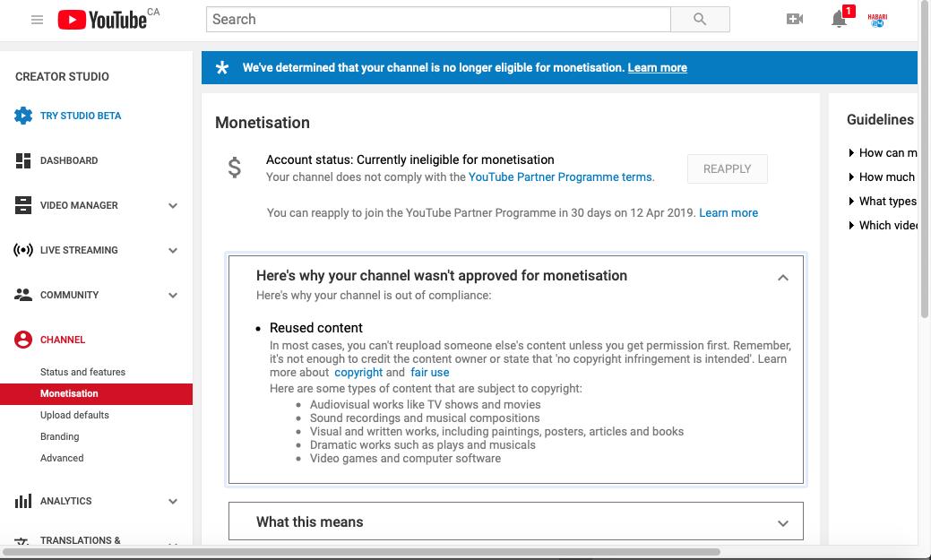Open TRANSLATIONS & in sidebar
931x560 pixels.
tap(80, 540)
